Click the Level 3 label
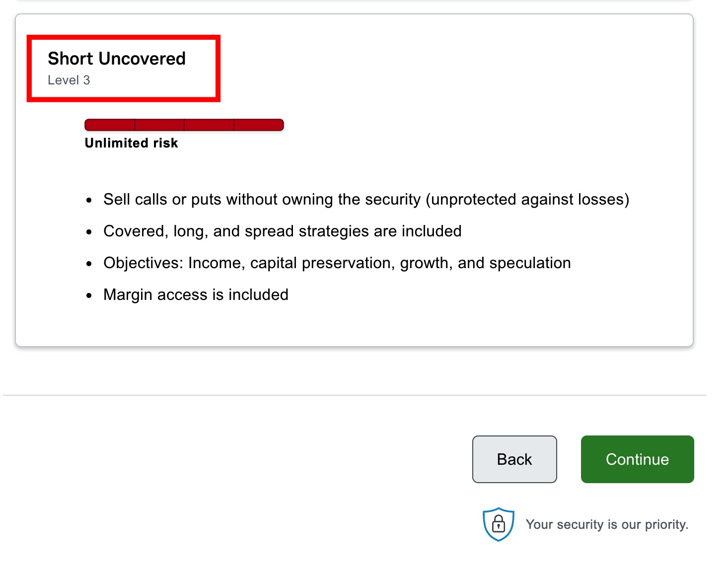The height and width of the screenshot is (575, 728). tap(69, 80)
